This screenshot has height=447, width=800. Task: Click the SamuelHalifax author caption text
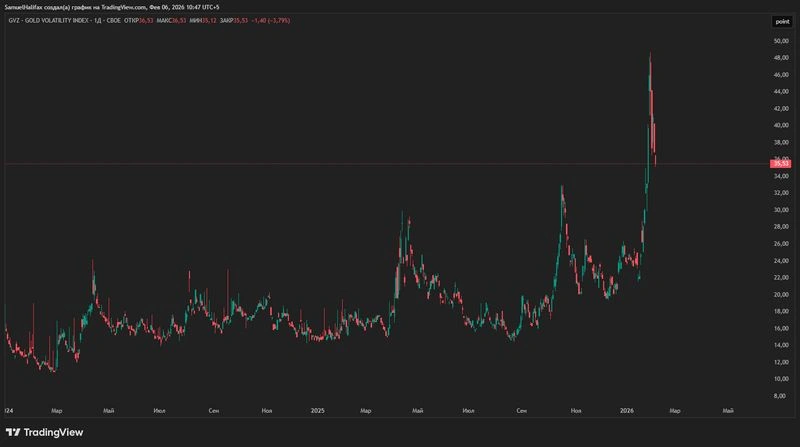[x=112, y=7]
